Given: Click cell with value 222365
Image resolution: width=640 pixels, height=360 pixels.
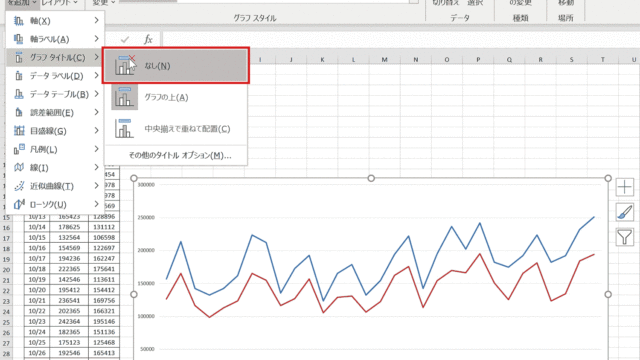Looking at the screenshot, I should pos(69,269).
